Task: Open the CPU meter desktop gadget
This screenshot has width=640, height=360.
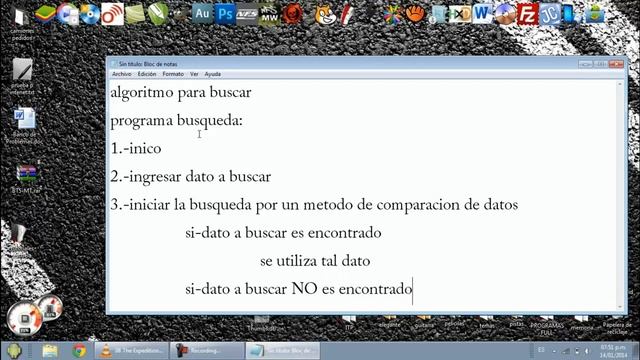Action: (x=24, y=319)
